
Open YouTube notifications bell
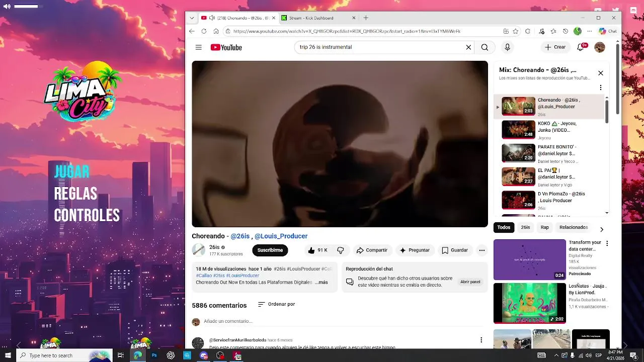pyautogui.click(x=581, y=47)
